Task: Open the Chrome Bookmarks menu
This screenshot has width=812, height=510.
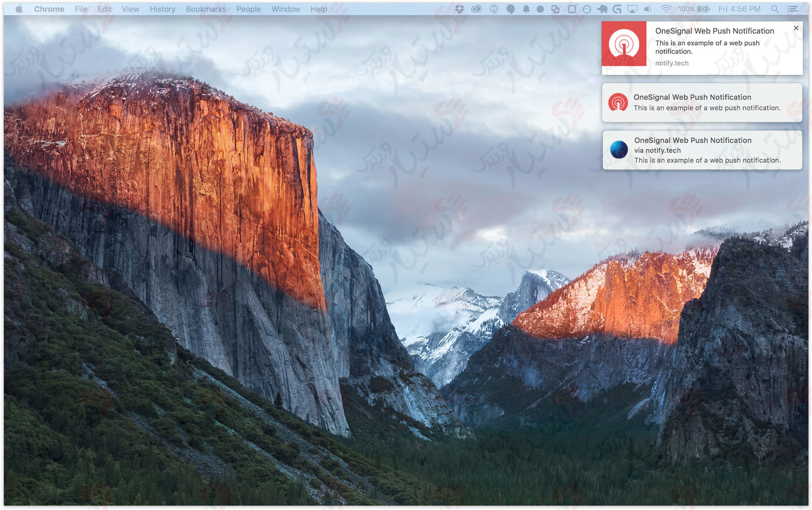Action: point(205,8)
